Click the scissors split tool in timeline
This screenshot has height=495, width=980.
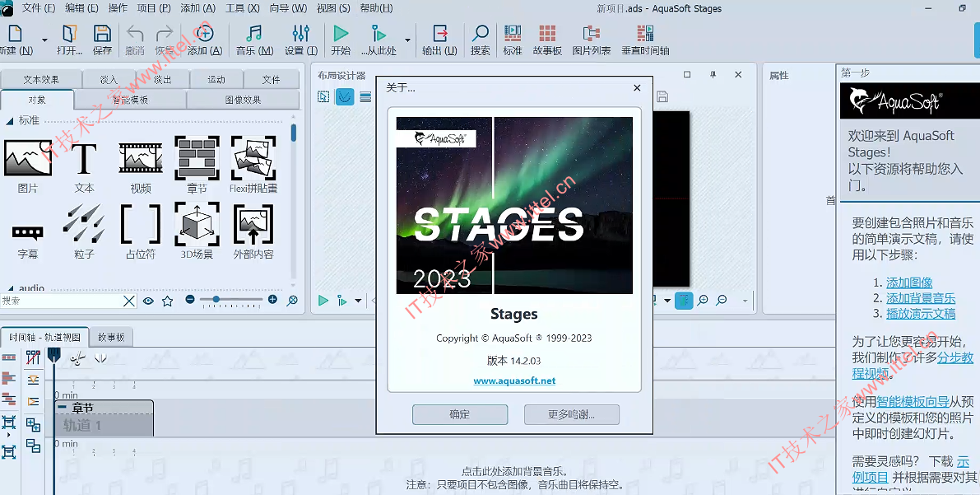(77, 358)
